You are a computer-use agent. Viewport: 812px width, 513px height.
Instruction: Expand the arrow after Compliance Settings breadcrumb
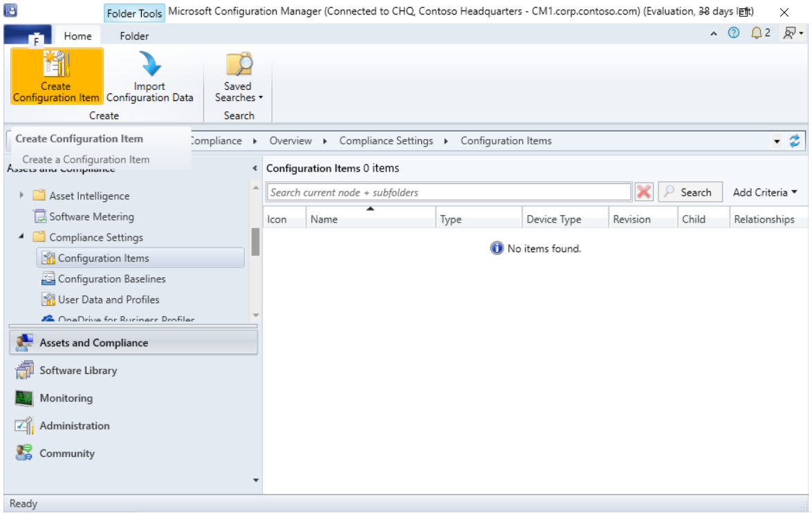click(446, 141)
